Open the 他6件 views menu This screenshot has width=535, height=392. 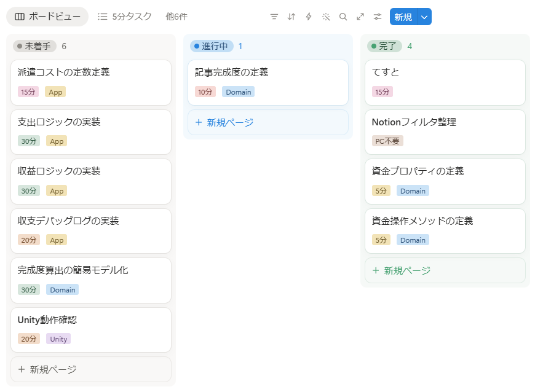(x=176, y=17)
